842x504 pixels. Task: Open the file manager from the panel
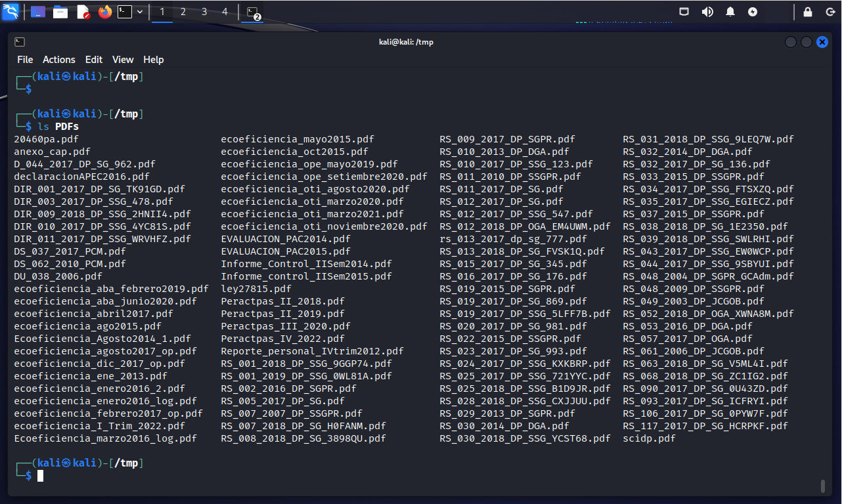coord(60,12)
